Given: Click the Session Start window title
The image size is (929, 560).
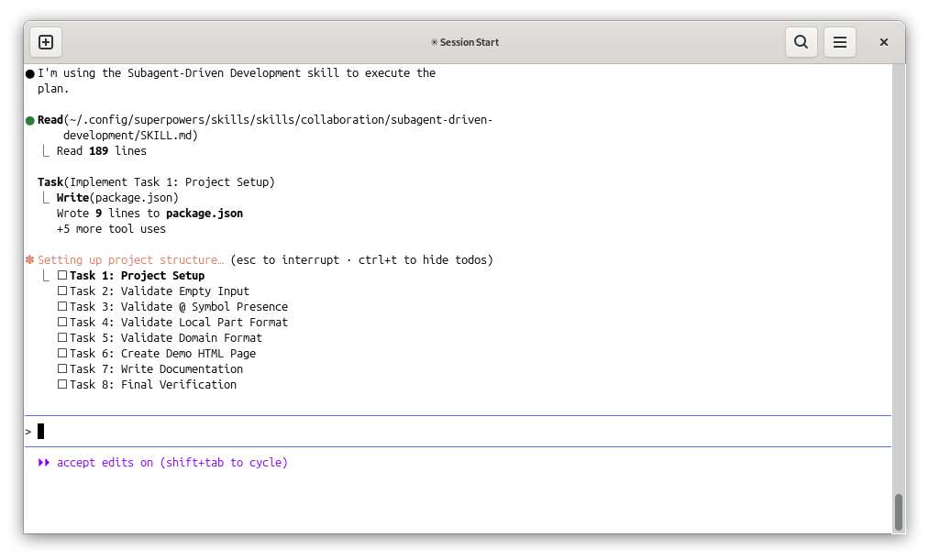Looking at the screenshot, I should tap(465, 42).
